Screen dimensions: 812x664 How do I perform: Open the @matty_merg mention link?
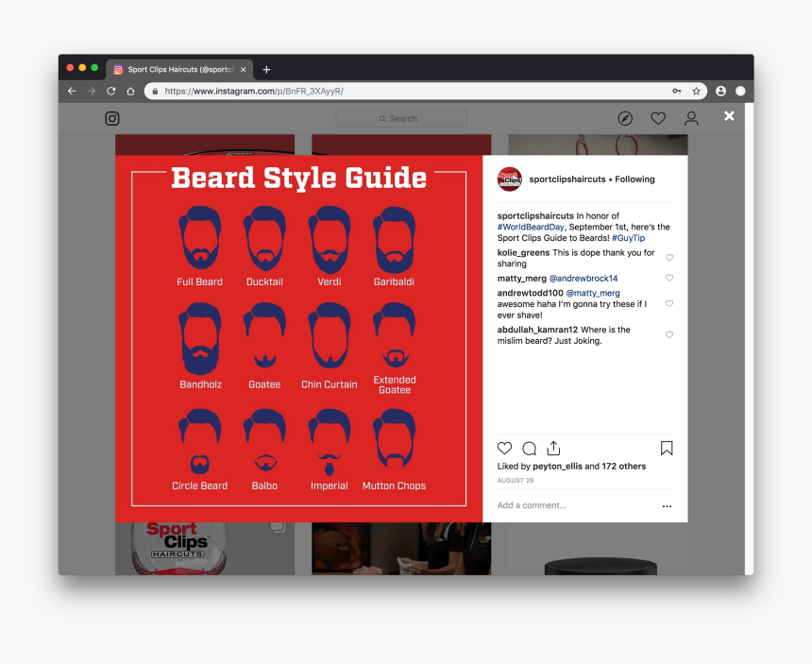tap(593, 293)
